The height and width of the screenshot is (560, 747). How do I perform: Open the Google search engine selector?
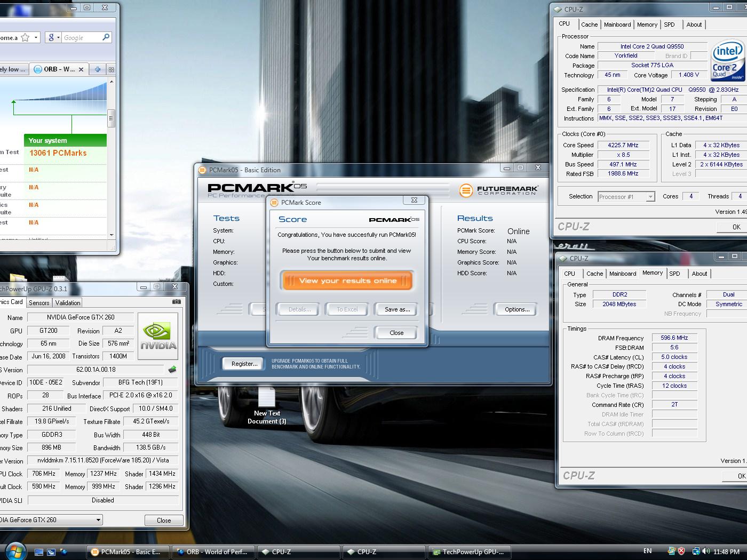click(53, 37)
